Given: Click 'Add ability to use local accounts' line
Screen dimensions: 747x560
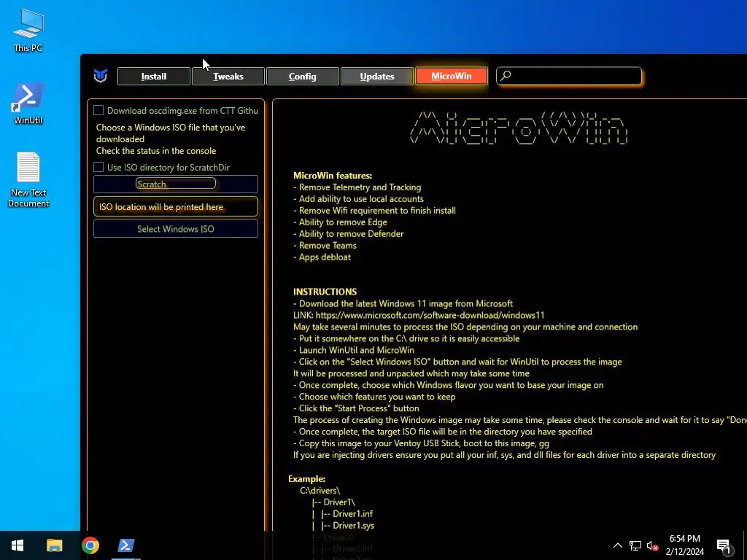Looking at the screenshot, I should (358, 199).
